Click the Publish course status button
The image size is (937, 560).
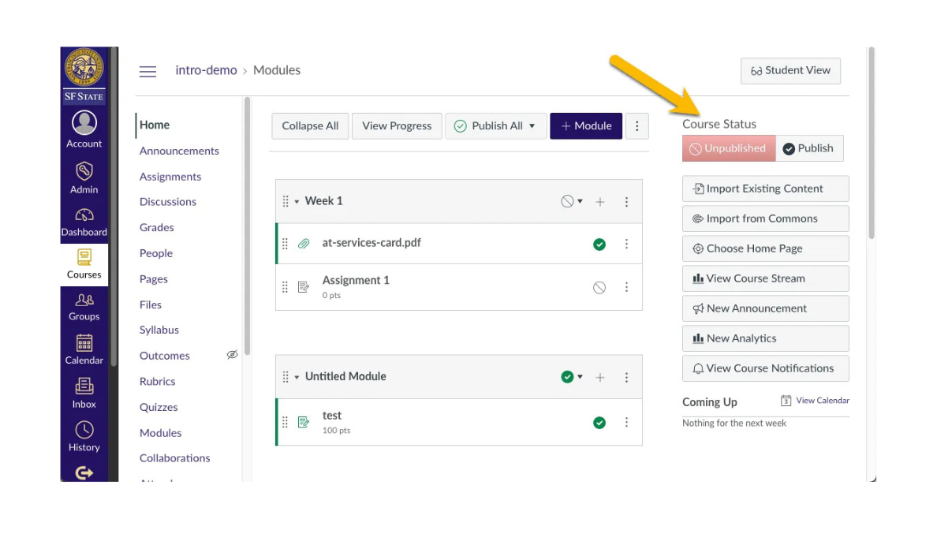coord(808,148)
